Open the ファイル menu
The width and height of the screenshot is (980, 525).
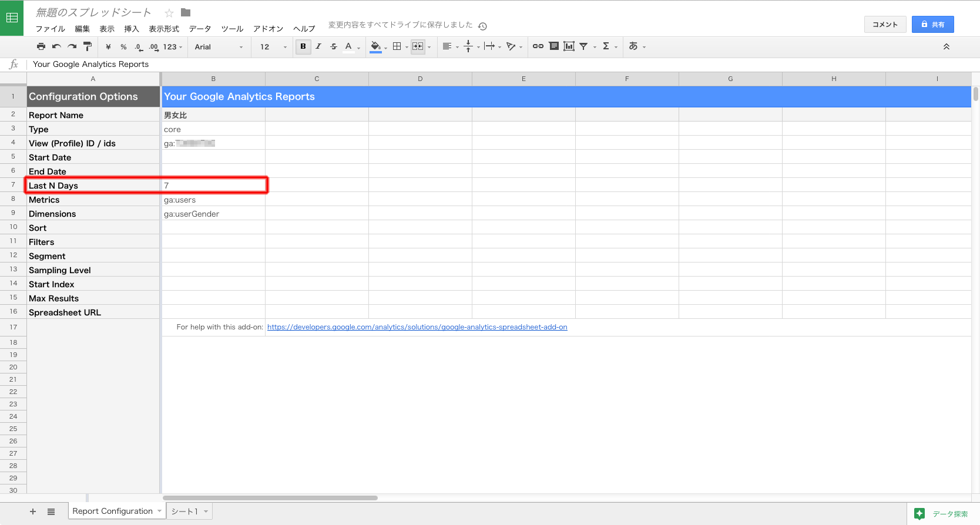51,29
